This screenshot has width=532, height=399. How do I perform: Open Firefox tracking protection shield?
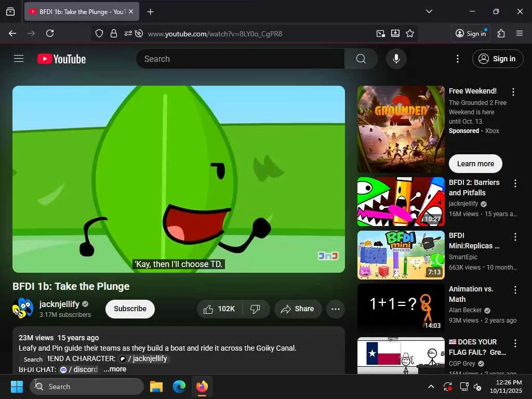pos(99,33)
